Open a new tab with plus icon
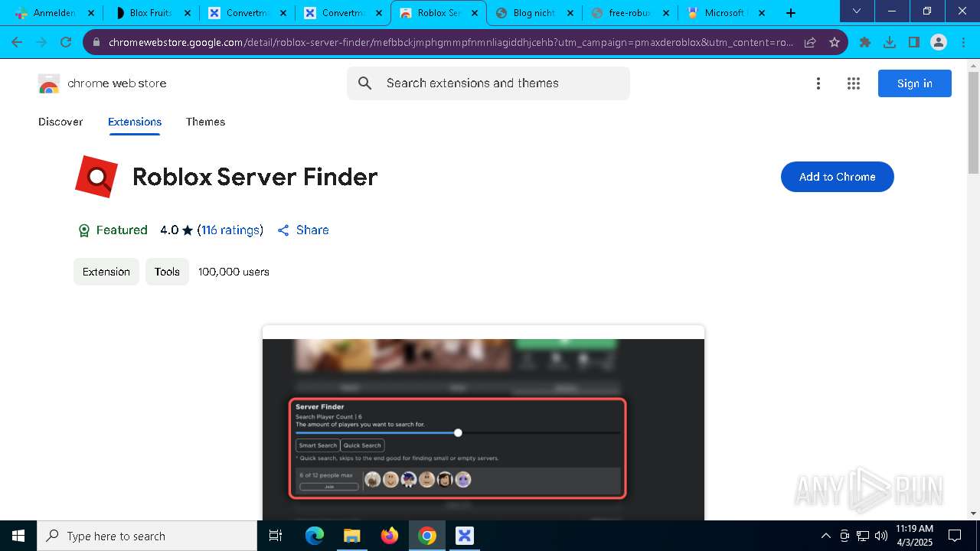 (791, 13)
